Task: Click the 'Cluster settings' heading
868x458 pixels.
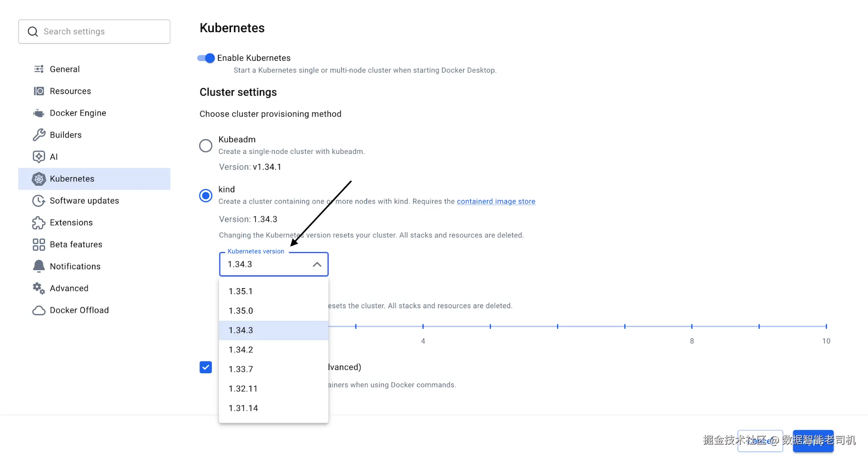Action: (x=238, y=92)
